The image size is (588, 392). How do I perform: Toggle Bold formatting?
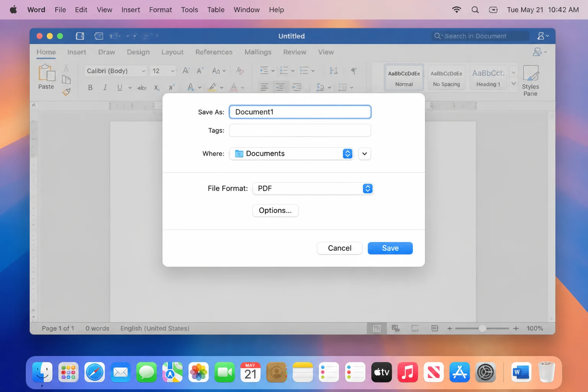(x=90, y=87)
